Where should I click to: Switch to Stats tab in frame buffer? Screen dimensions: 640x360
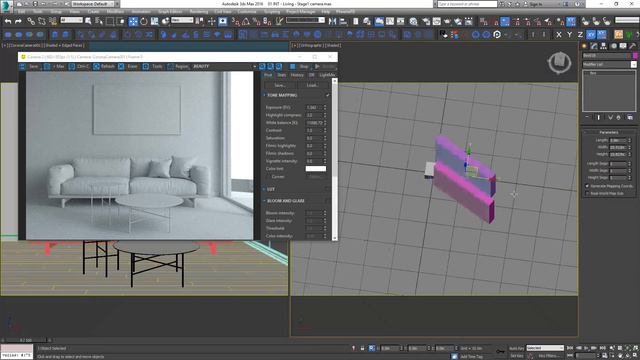coord(282,75)
